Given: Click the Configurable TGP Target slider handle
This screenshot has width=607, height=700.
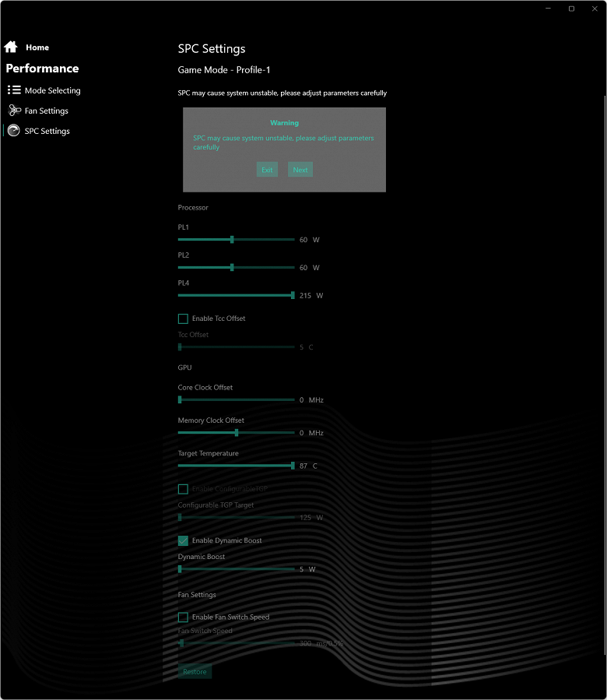Looking at the screenshot, I should (180, 518).
